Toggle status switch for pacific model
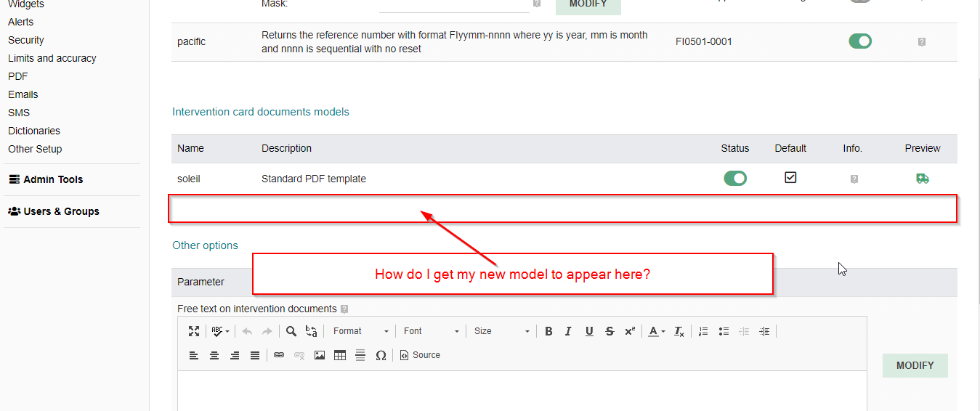Viewport: 980px width, 411px height. tap(860, 41)
